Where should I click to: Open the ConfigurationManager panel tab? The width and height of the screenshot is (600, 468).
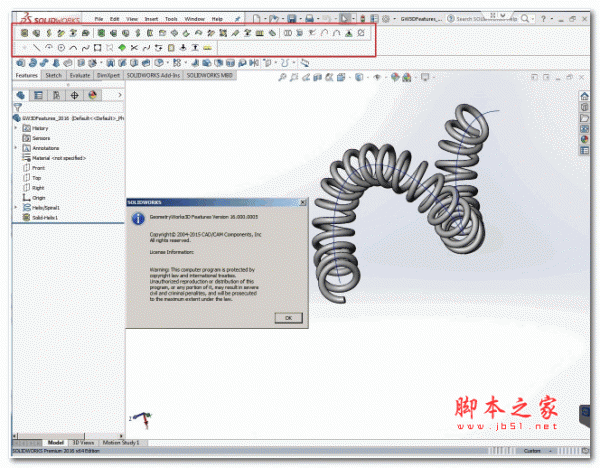(56, 95)
